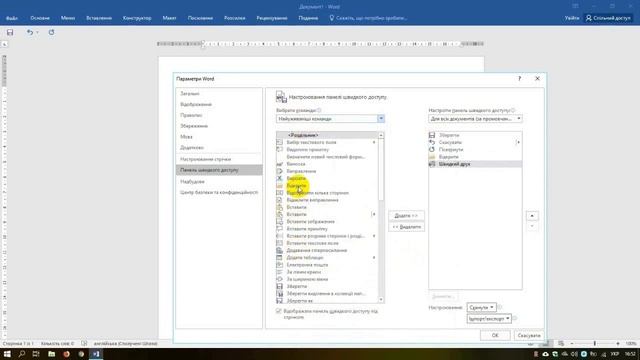Select the Виправлення command in the list

301,171
